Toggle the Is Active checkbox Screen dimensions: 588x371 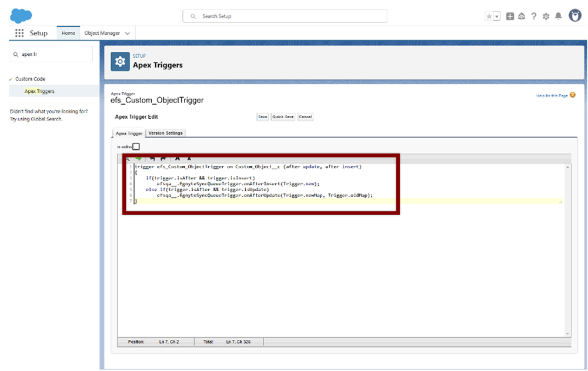pos(136,146)
